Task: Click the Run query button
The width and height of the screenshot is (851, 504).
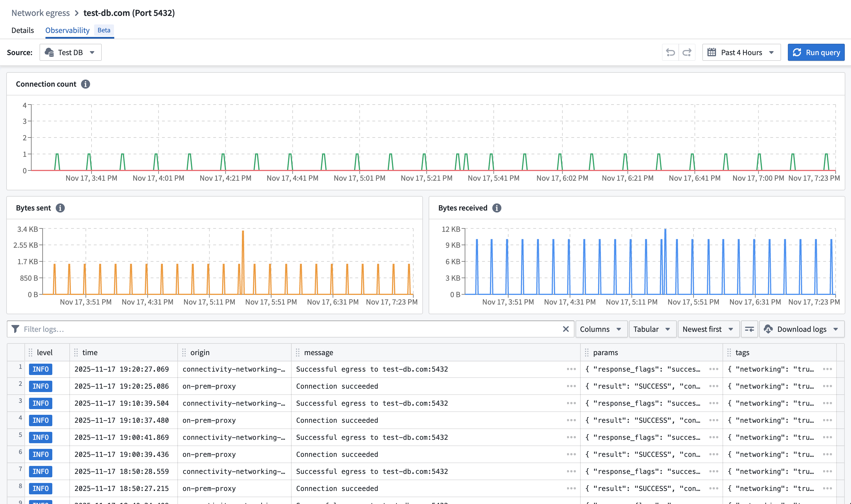Action: (816, 52)
